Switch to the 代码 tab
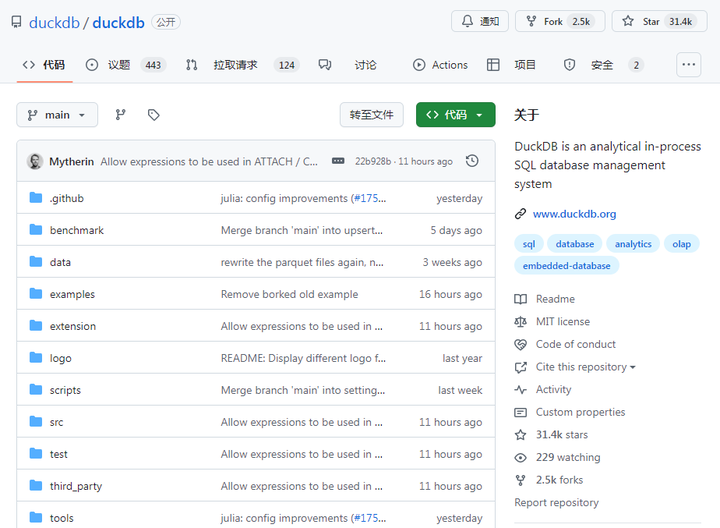The width and height of the screenshot is (720, 528). (x=44, y=65)
